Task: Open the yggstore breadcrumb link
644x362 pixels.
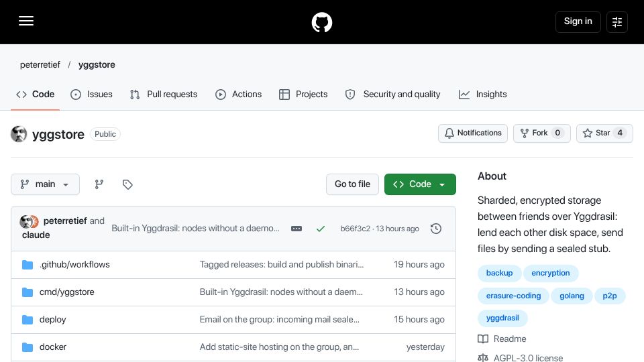Action: coord(97,65)
